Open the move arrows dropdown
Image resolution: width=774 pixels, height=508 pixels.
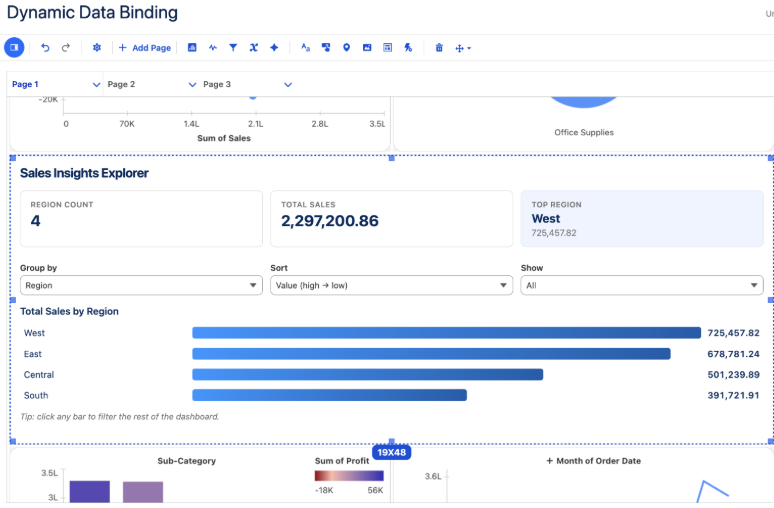coord(463,48)
